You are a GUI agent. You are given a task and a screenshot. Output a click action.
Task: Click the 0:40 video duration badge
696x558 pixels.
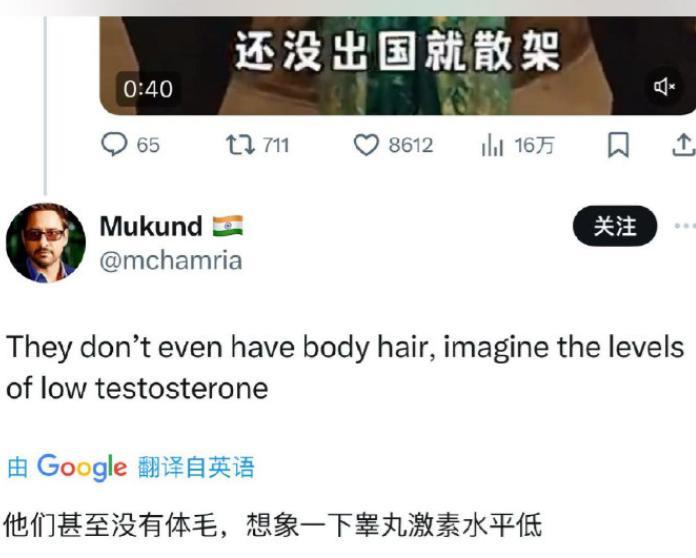tap(148, 89)
